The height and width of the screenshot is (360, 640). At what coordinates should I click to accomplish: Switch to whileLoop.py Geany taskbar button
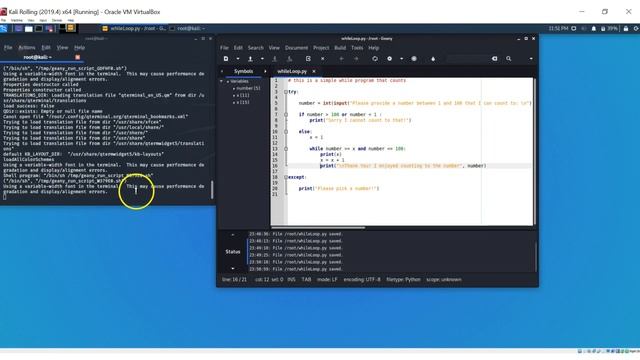click(x=134, y=29)
